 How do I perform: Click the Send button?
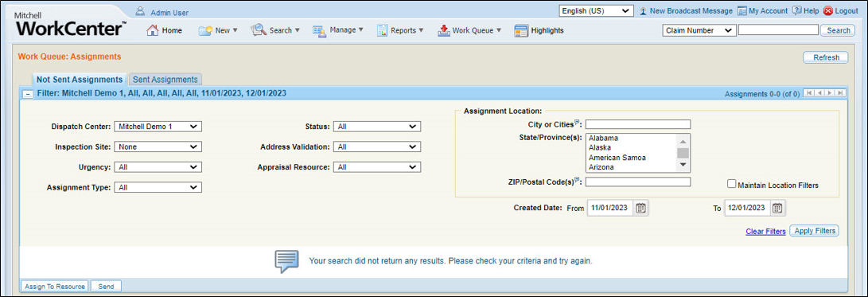click(x=107, y=287)
